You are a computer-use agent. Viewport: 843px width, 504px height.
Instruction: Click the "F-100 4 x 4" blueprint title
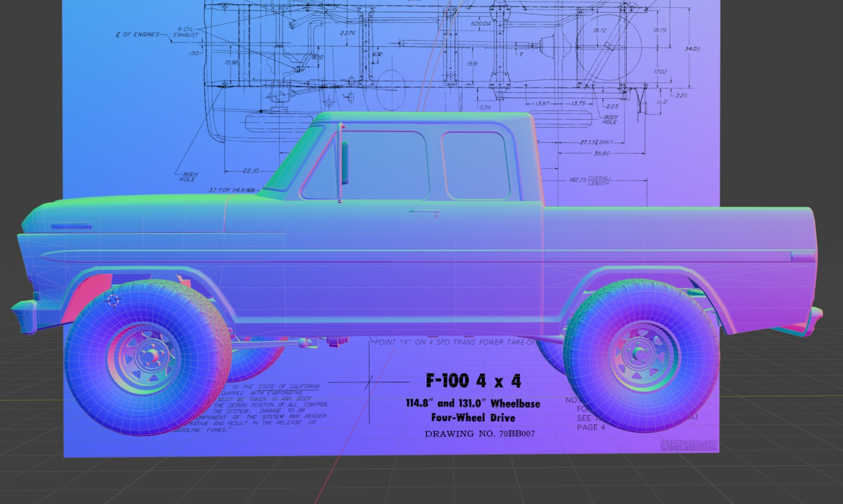473,381
